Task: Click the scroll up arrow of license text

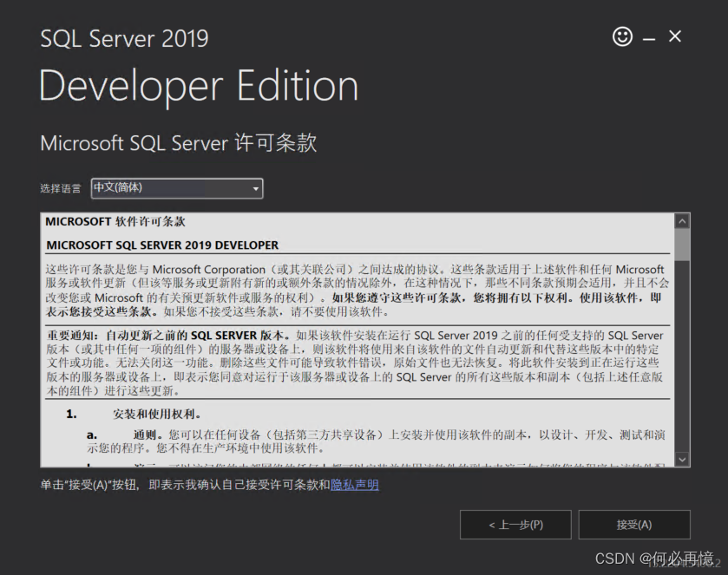Action: click(682, 221)
